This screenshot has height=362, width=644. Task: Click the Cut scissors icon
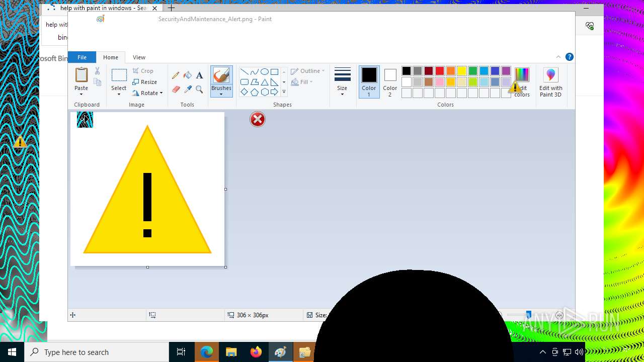coord(98,71)
